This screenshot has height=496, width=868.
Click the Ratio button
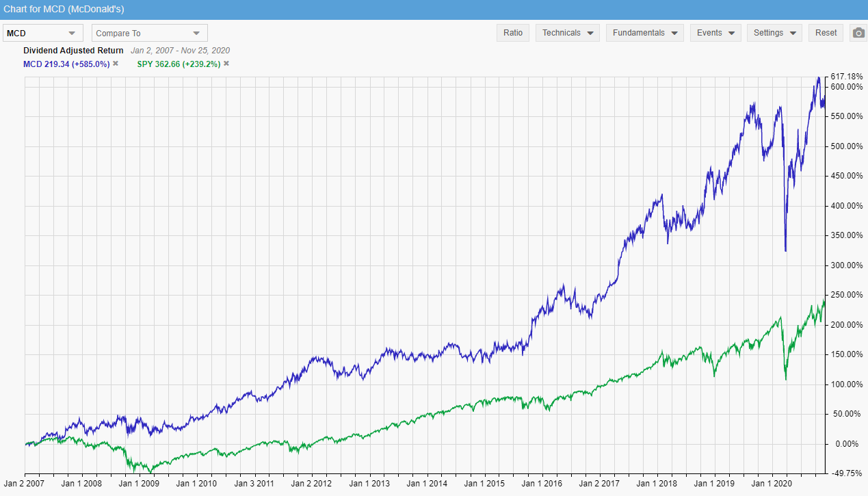[513, 33]
